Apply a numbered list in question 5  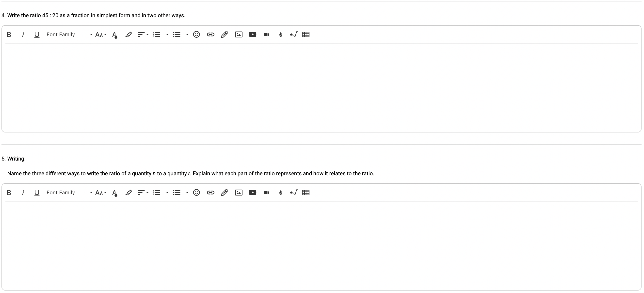point(157,193)
